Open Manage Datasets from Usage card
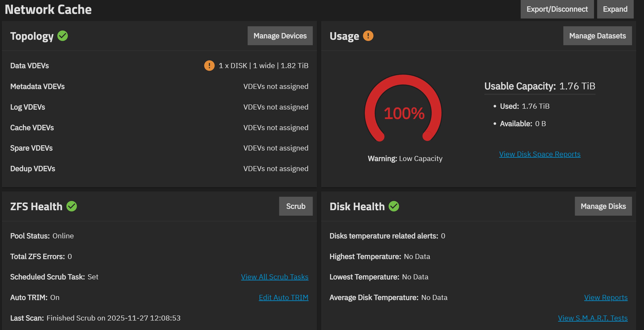This screenshot has height=330, width=644. click(x=597, y=36)
